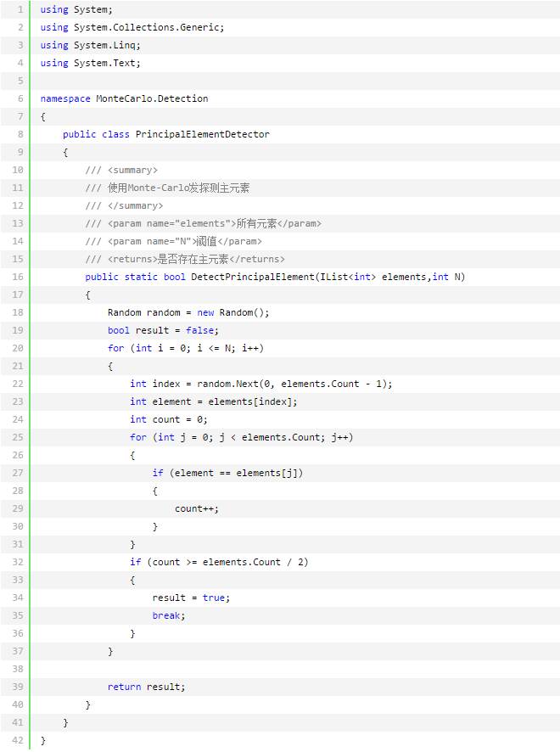Click 'int count = 0;' line

coord(169,419)
